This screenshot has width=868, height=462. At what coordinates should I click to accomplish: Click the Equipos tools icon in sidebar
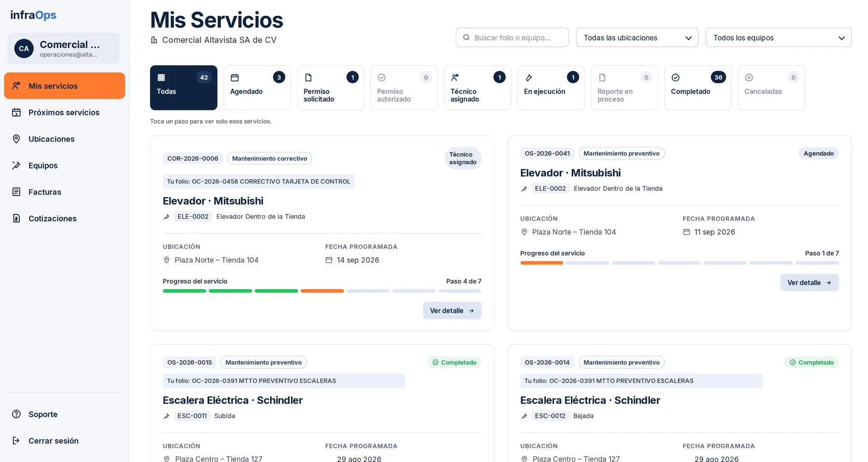tap(16, 165)
